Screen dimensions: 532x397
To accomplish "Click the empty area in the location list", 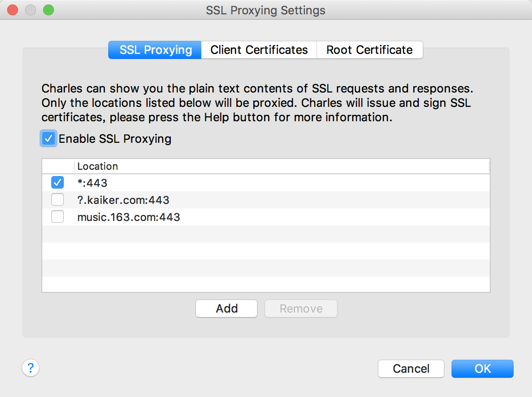I will click(265, 260).
